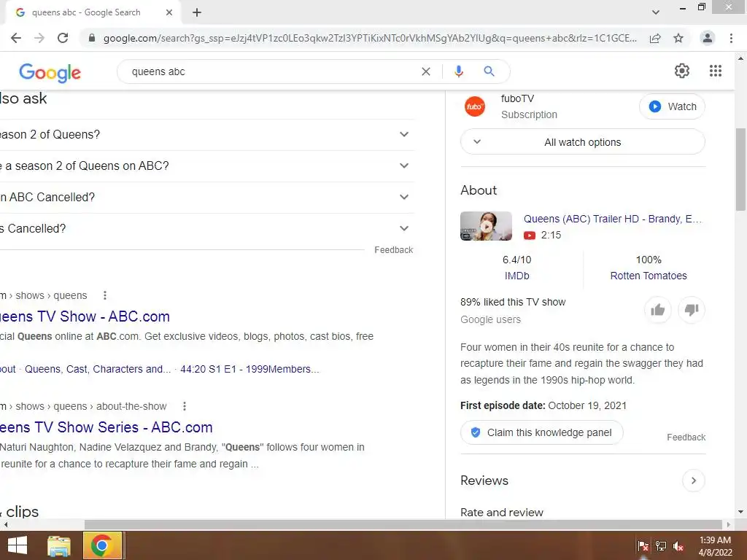This screenshot has width=747, height=560.
Task: Open the '44:20 S1 E1 - 1999Members...' sitelink
Action: 249,369
